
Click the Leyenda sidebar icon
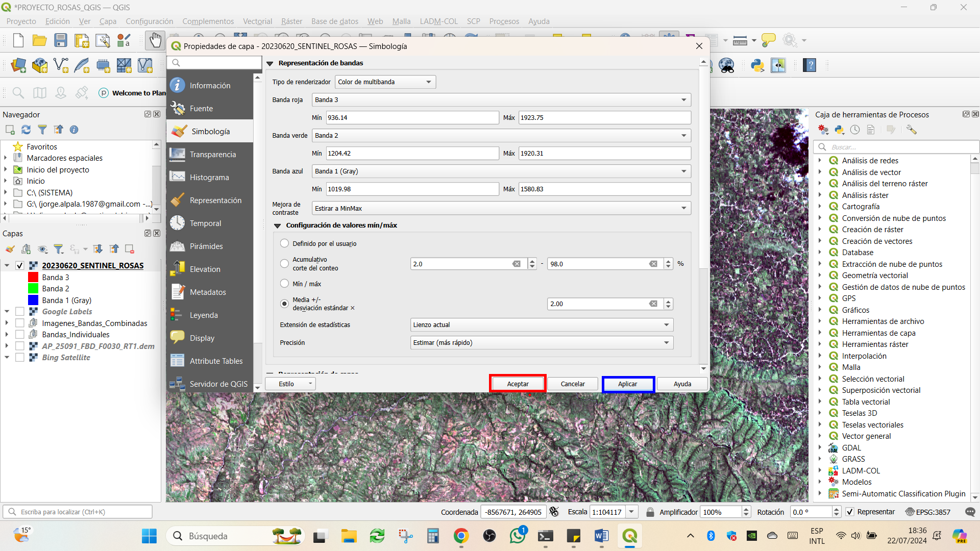click(x=177, y=315)
